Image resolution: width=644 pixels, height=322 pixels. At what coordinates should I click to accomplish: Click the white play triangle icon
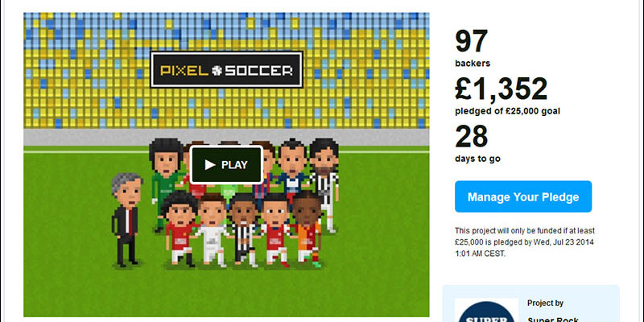coord(210,165)
